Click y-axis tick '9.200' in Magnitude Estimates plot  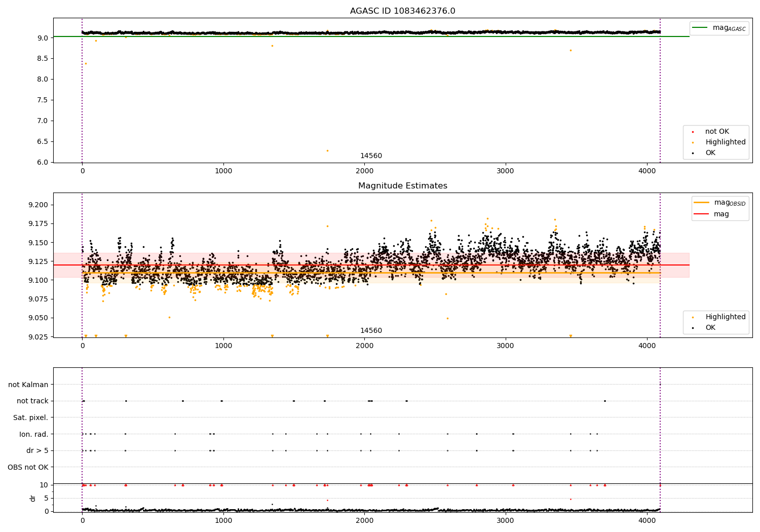[38, 205]
